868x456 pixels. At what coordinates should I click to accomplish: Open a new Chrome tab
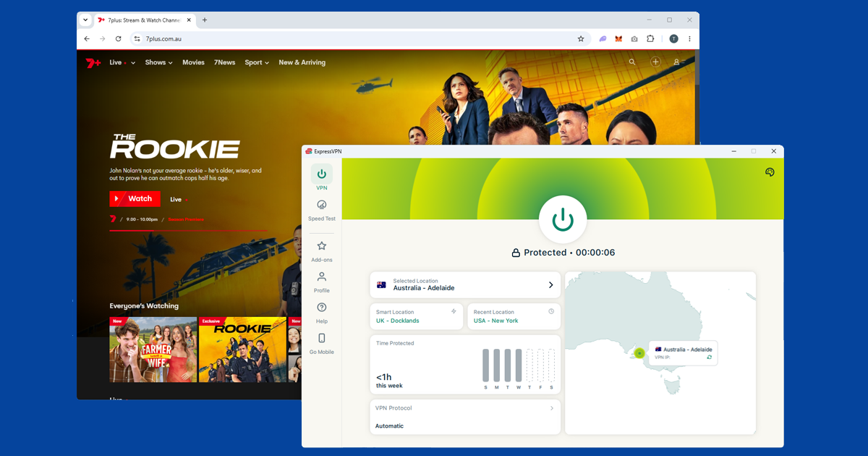205,20
